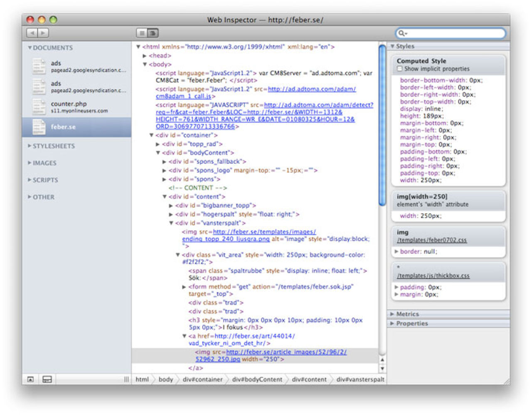Click the magnifier icon in search field
Screen dimensions: 532x415
[x=402, y=33]
